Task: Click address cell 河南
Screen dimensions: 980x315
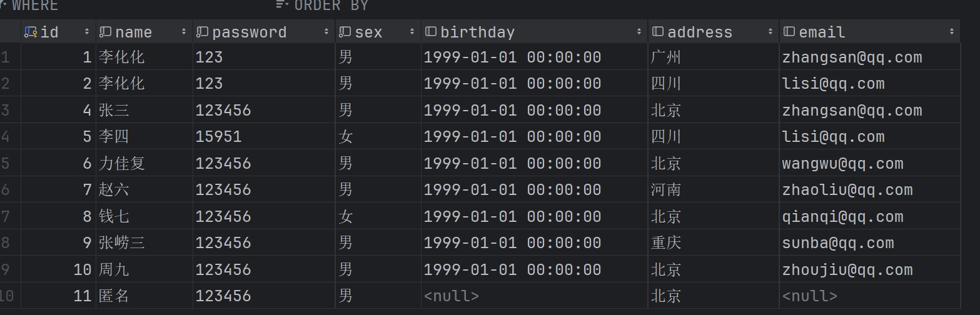Action: click(x=713, y=189)
